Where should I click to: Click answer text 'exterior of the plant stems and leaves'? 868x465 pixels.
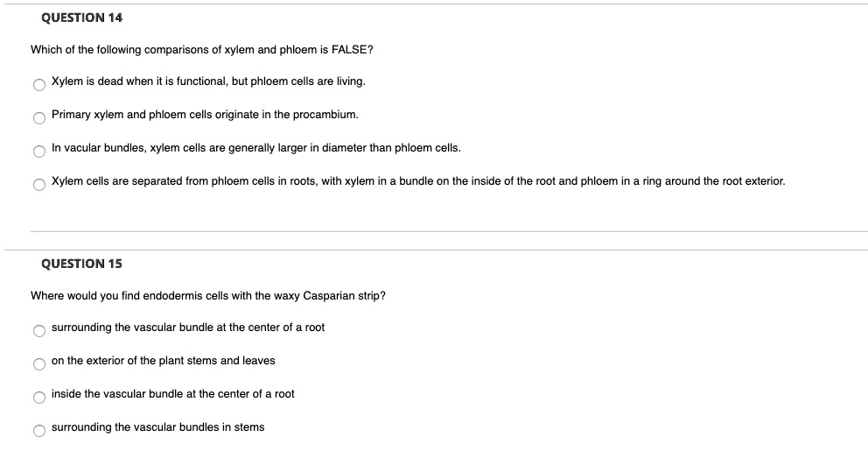pyautogui.click(x=171, y=361)
